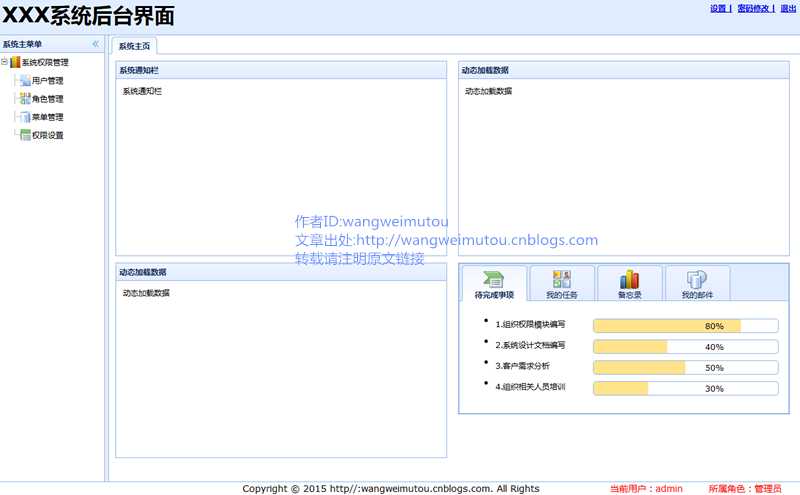
Task: Click 当前用户:admin in footer
Action: click(x=646, y=488)
